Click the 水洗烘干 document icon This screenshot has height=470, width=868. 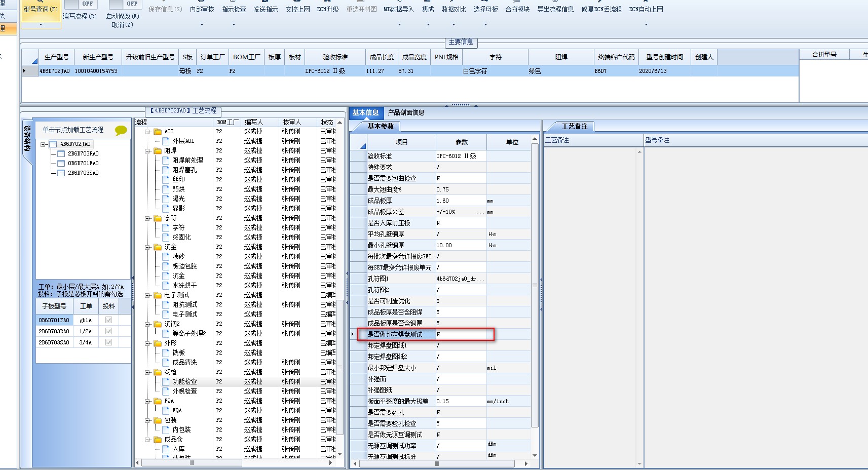coord(166,285)
